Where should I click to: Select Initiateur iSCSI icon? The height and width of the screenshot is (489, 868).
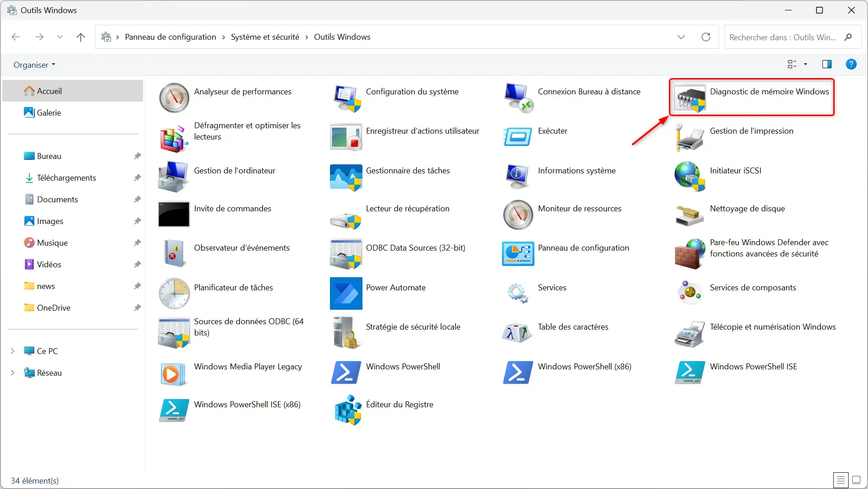click(690, 177)
